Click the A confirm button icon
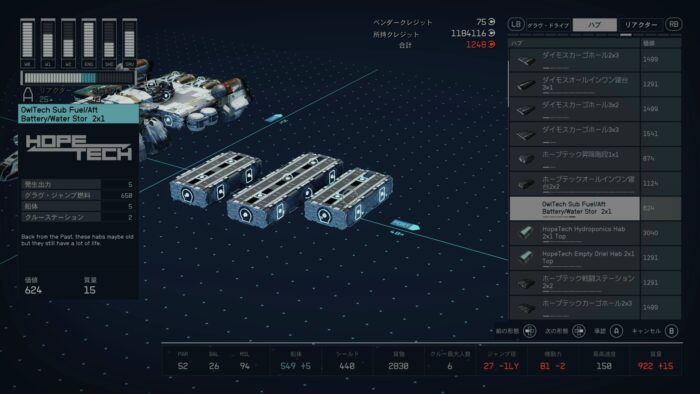The height and width of the screenshot is (394, 700). (x=616, y=331)
